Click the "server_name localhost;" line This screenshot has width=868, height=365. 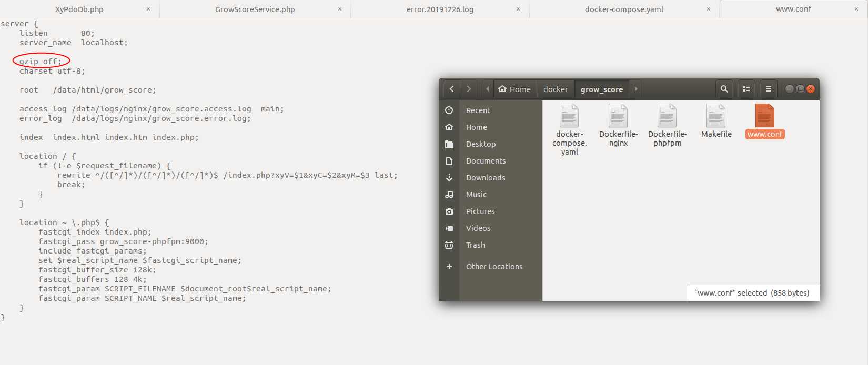tap(74, 43)
